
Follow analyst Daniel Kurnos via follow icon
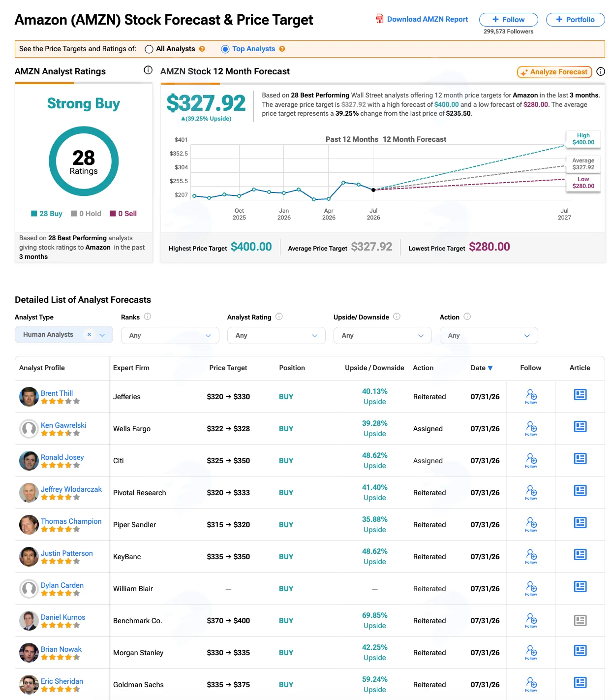(531, 620)
